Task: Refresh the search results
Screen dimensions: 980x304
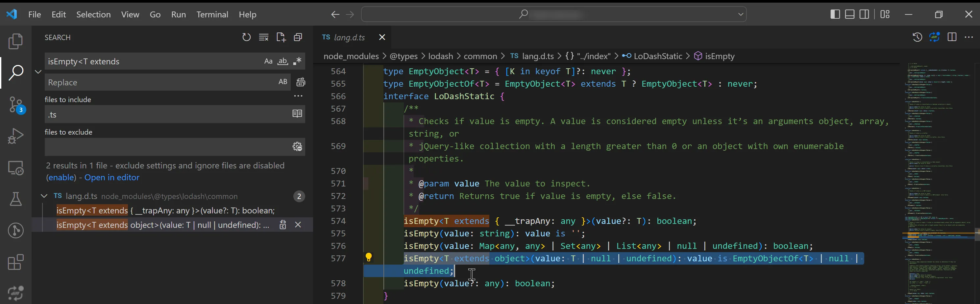Action: tap(247, 37)
